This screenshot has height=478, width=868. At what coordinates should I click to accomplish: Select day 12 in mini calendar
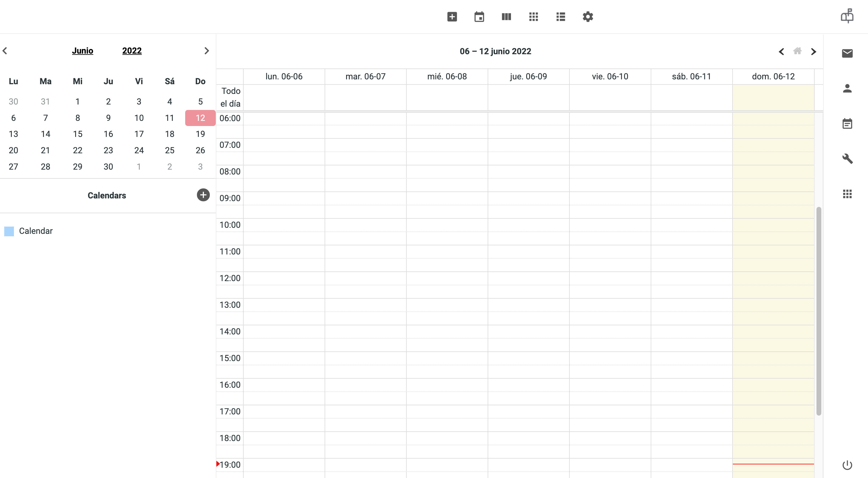(x=200, y=118)
